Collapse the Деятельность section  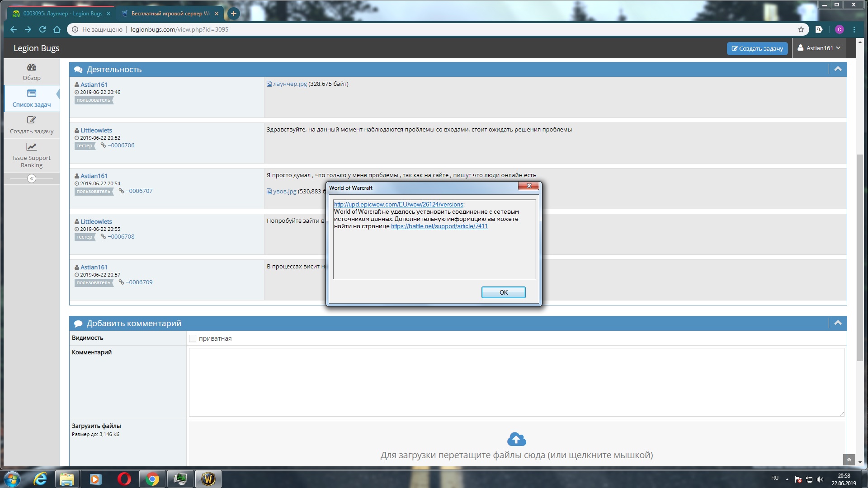(838, 69)
